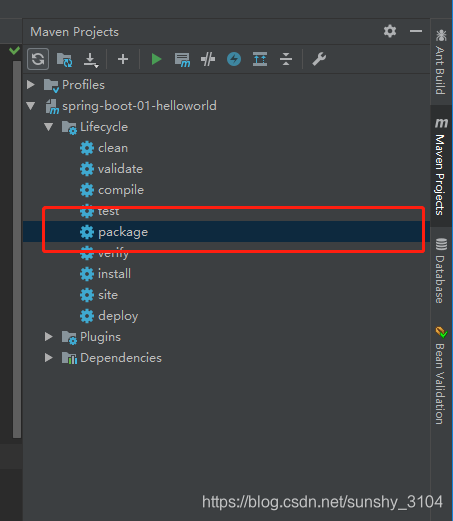Select the Dependencies tree label
This screenshot has height=521, width=453.
coord(121,358)
